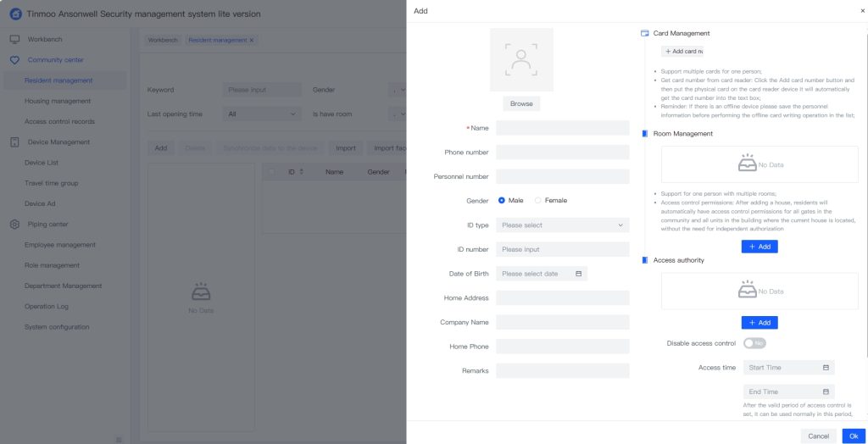The image size is (868, 444).
Task: Click the avatar photo placeholder
Action: point(521,60)
